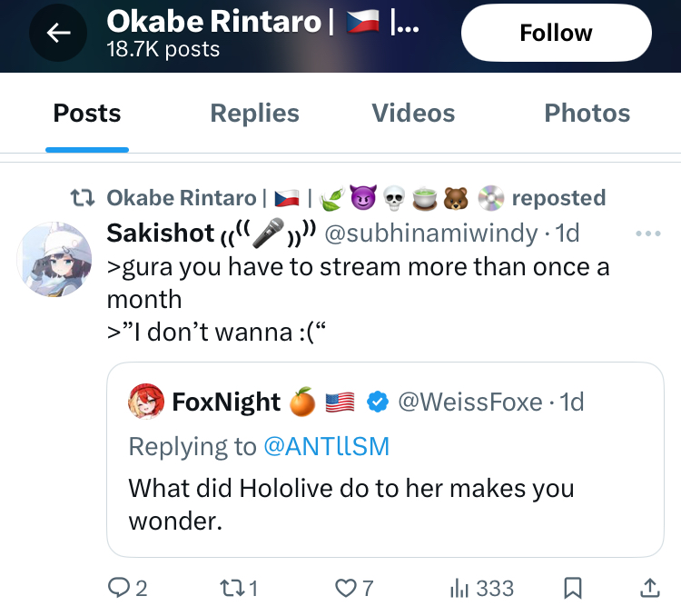The image size is (681, 616).
Task: Click the repost arrows icon below the post
Action: pyautogui.click(x=232, y=589)
